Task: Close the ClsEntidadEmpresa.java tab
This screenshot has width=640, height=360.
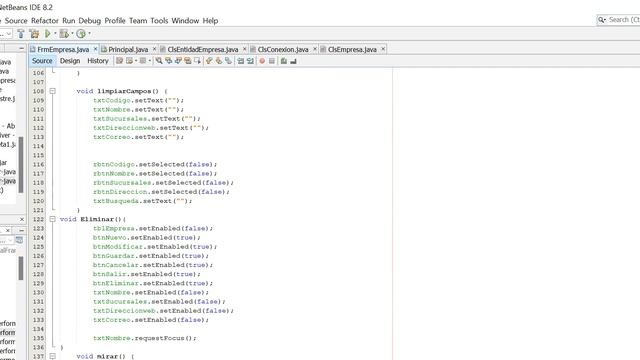Action: 244,49
